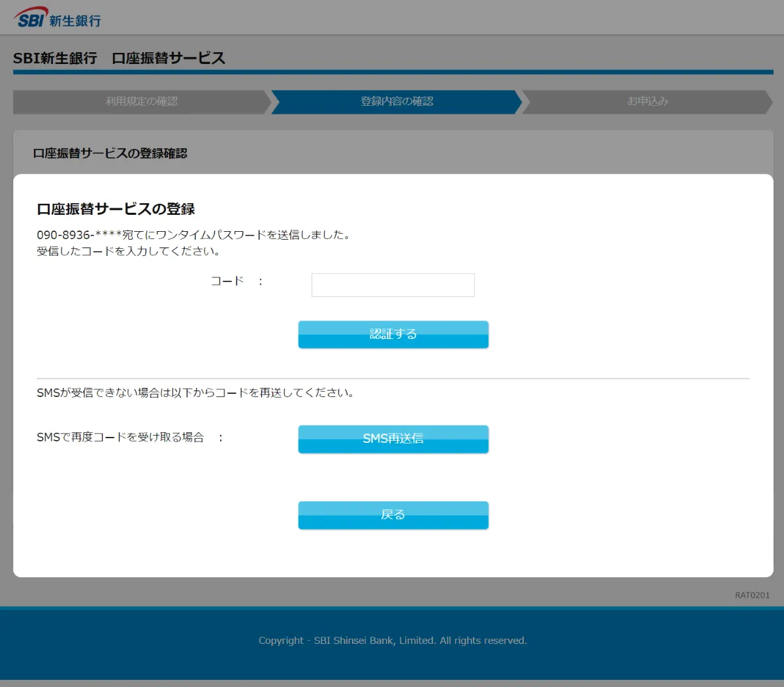Click the SBI Shinsei Bank copyright text
Viewport: 784px width, 687px height.
393,641
